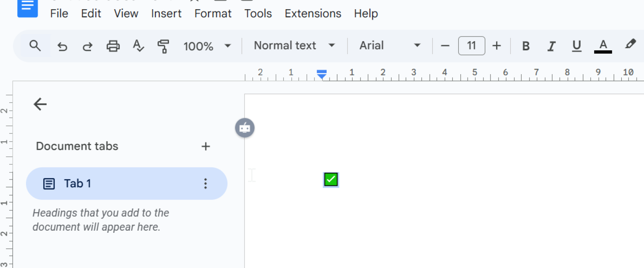Open the Normal text styles dropdown
Screen dimensions: 644x268
(293, 46)
